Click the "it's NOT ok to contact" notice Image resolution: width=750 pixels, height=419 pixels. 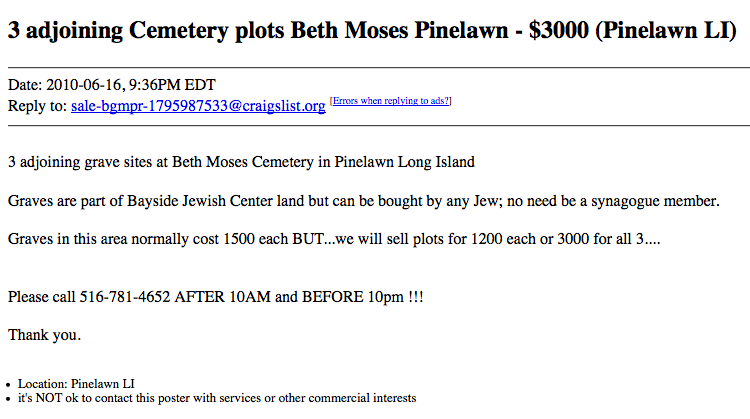point(217,398)
